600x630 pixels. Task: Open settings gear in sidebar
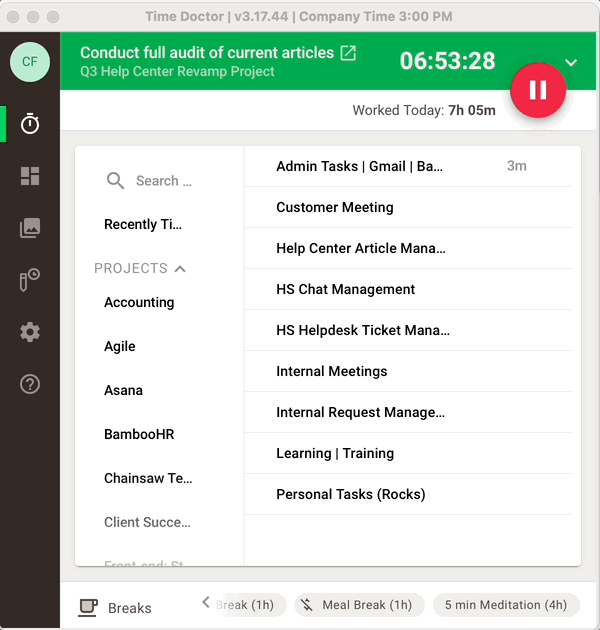30,332
